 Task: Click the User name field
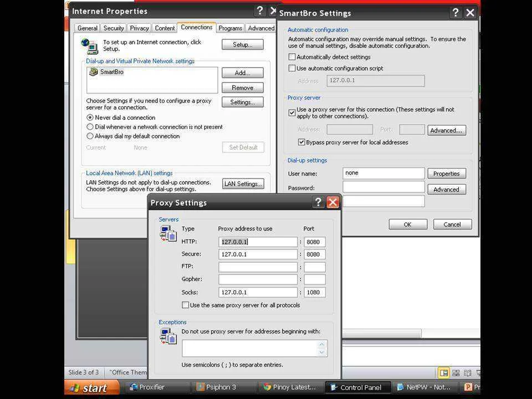[383, 173]
